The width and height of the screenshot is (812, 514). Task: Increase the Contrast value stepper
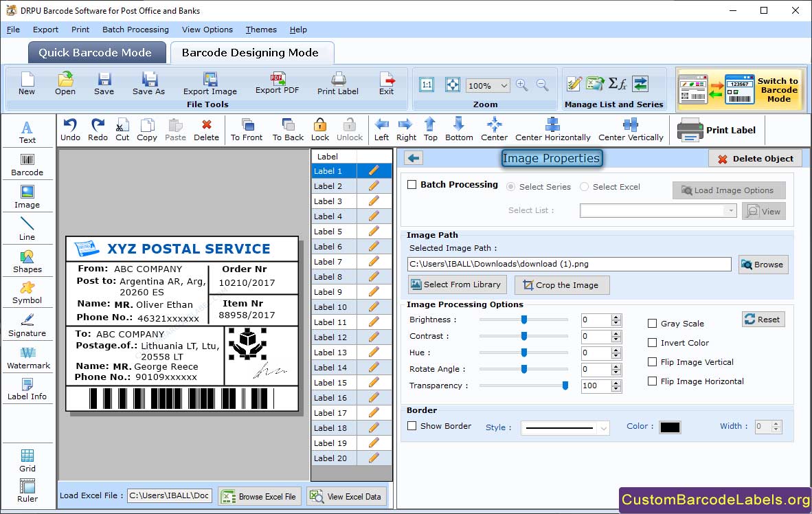[x=616, y=333]
